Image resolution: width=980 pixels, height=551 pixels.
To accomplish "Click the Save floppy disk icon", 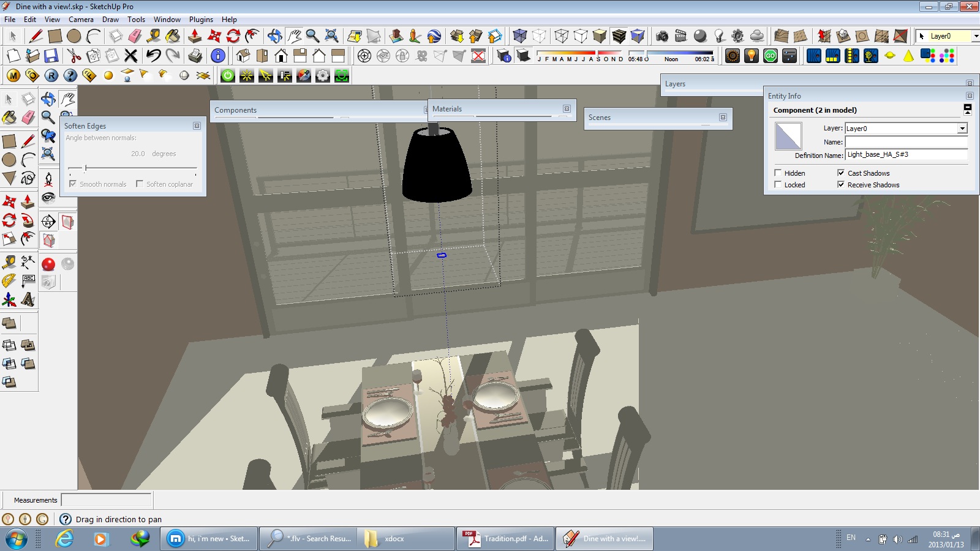I will coord(51,56).
